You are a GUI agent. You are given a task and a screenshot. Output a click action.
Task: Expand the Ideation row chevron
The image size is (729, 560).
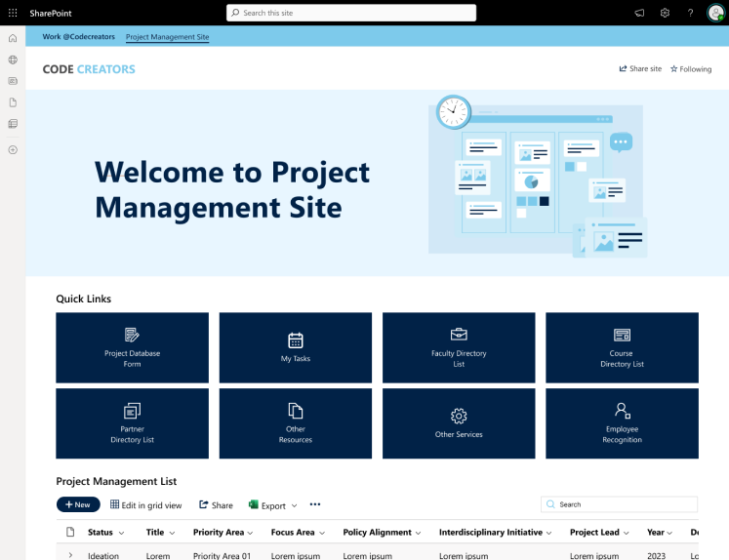click(x=70, y=555)
